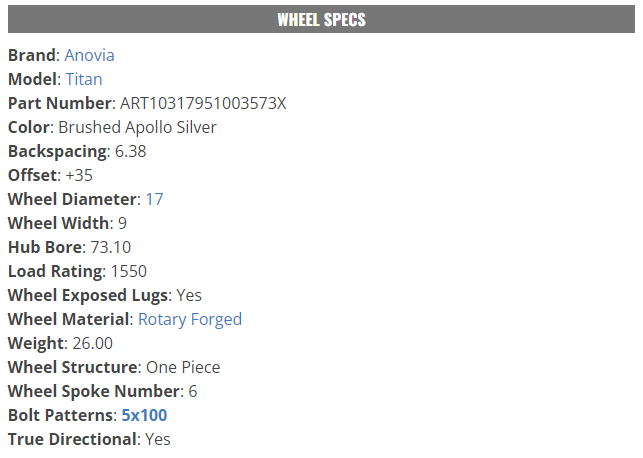Image resolution: width=643 pixels, height=458 pixels.
Task: Click the Brushed Apollo Silver color value
Action: 137,127
